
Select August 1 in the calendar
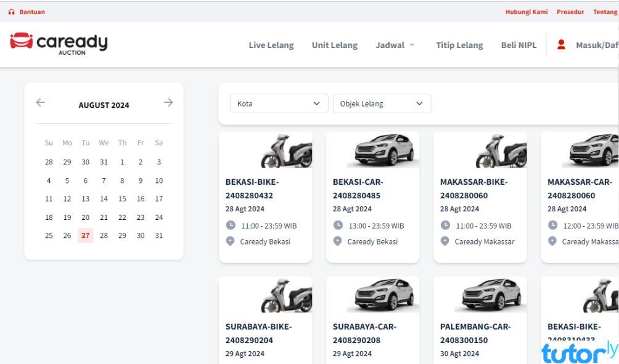(x=122, y=162)
